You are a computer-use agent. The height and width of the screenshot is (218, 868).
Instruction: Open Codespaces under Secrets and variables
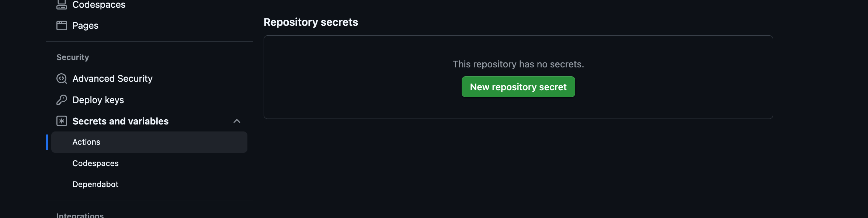96,163
